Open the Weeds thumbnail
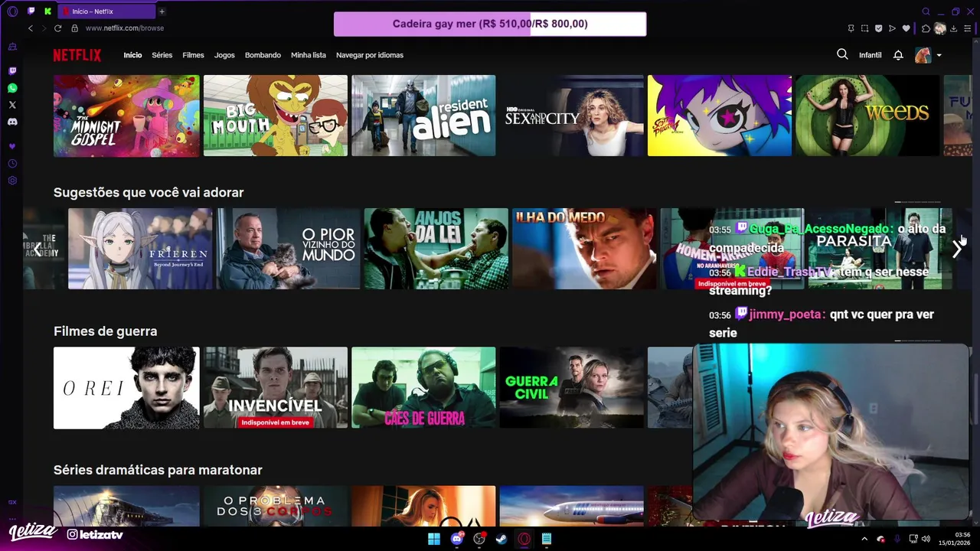 coord(867,116)
